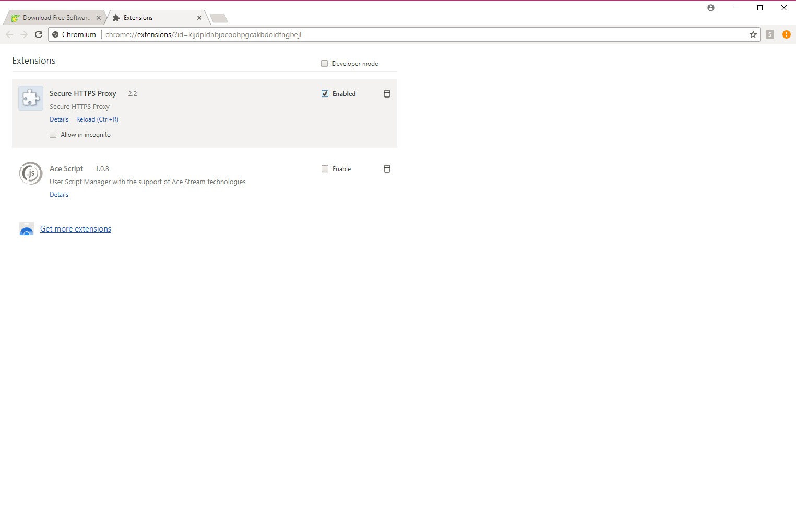Tick Allow in incognito checkbox

tap(53, 135)
